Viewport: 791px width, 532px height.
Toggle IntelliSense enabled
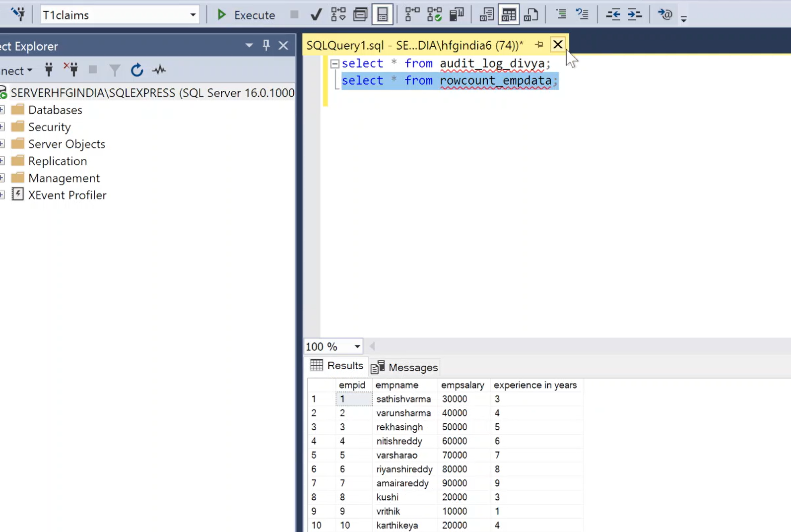382,15
